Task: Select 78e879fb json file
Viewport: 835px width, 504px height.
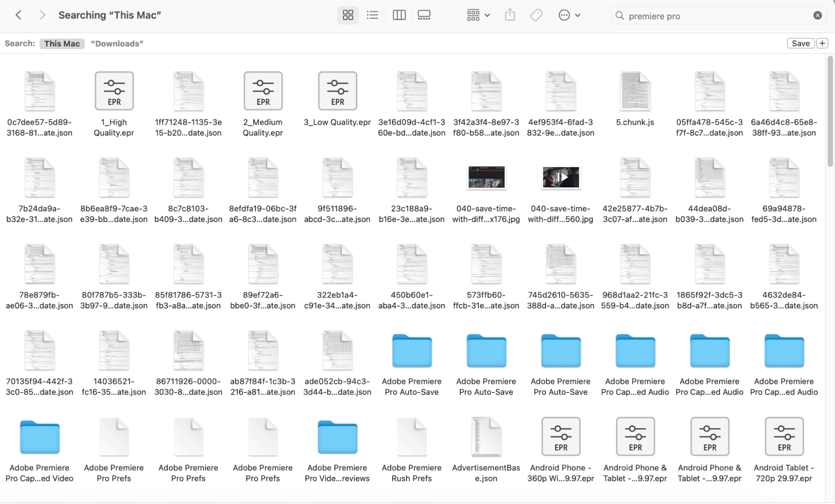Action: point(40,264)
